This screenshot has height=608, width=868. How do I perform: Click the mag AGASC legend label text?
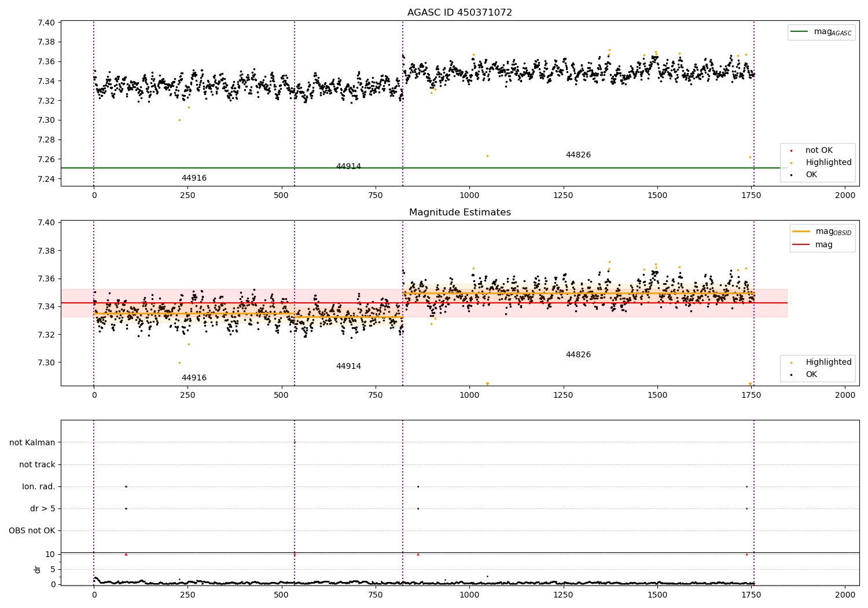(833, 32)
